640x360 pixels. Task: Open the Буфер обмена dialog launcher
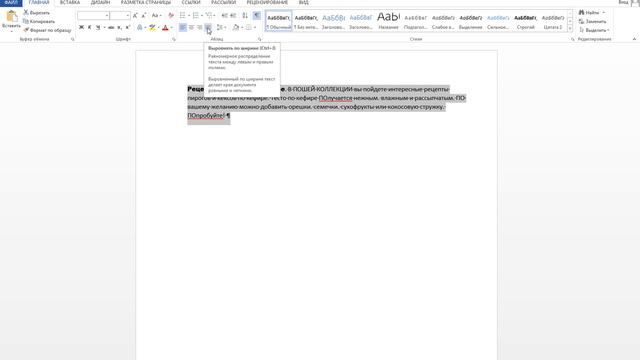click(x=73, y=39)
